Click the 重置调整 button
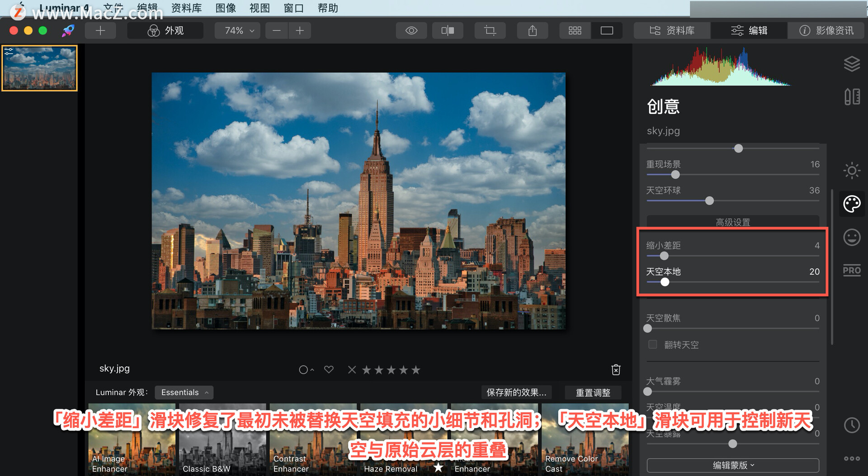 pos(593,392)
